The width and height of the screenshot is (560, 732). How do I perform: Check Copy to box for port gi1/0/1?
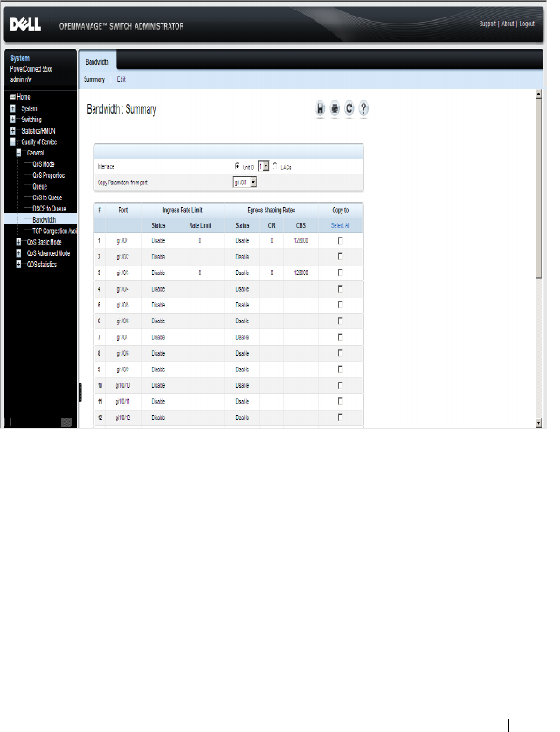point(340,240)
